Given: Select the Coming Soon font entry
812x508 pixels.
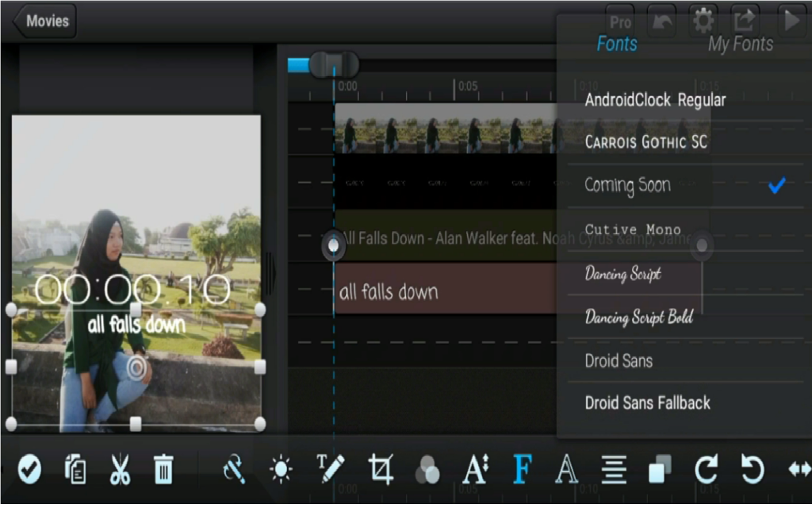Looking at the screenshot, I should point(685,185).
